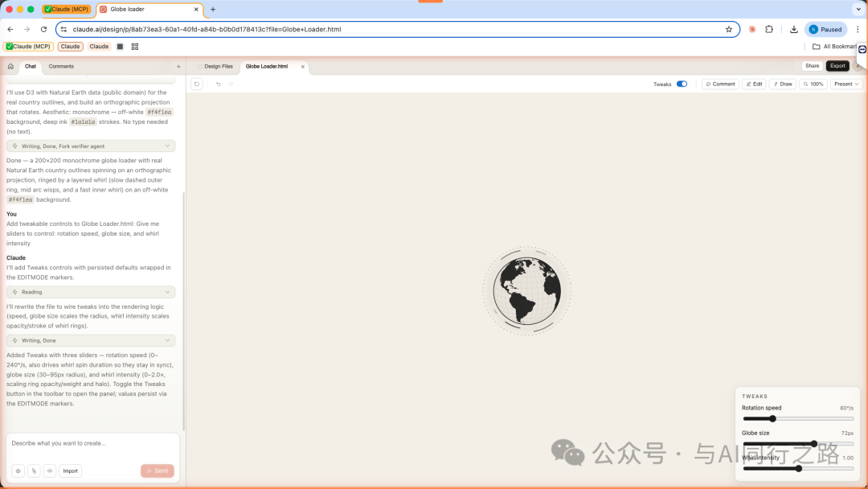Screen dimensions: 868x489
Task: Click the voice input waveform icon
Action: 50,471
